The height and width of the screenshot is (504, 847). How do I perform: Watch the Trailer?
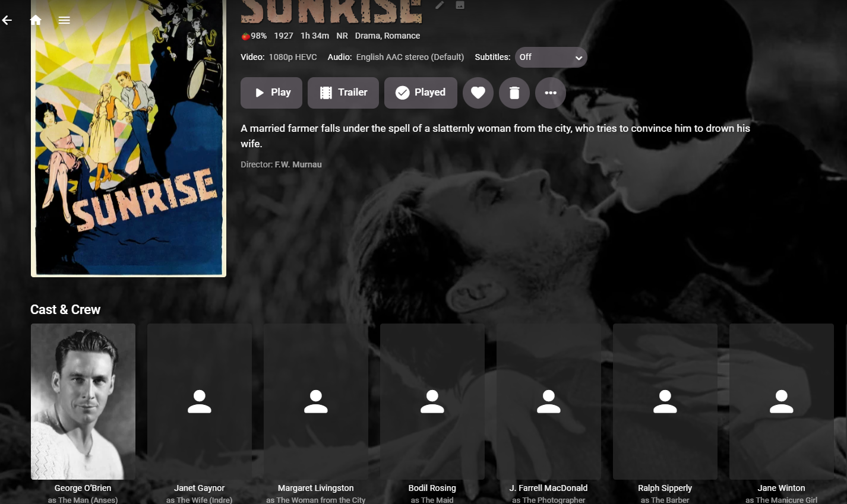coord(343,93)
